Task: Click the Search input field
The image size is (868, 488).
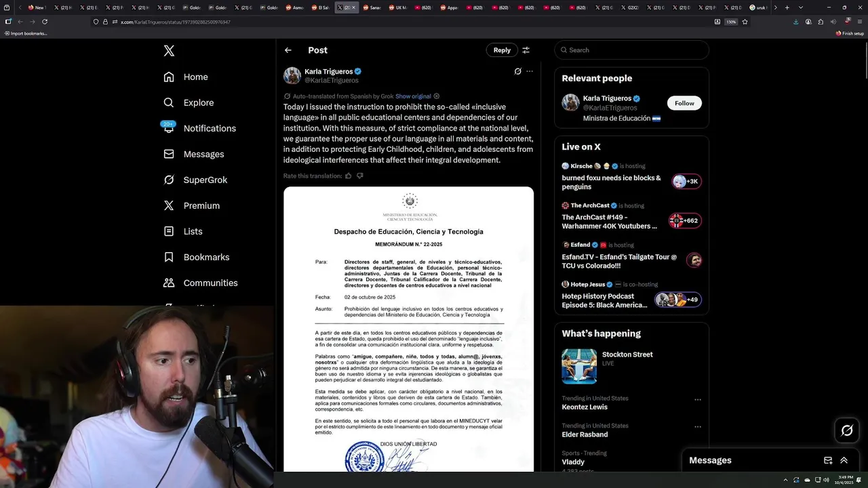Action: click(631, 50)
